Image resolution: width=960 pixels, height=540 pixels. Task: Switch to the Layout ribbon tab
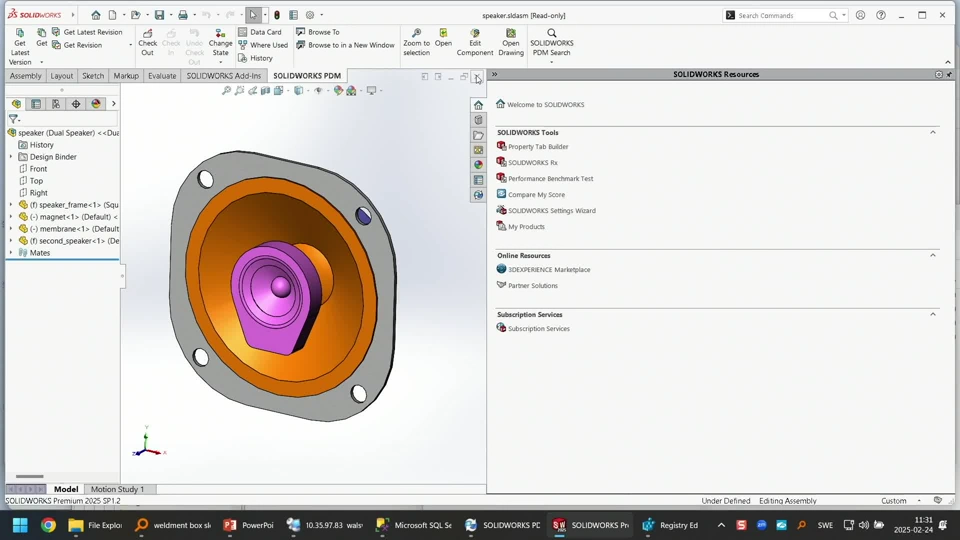point(62,76)
